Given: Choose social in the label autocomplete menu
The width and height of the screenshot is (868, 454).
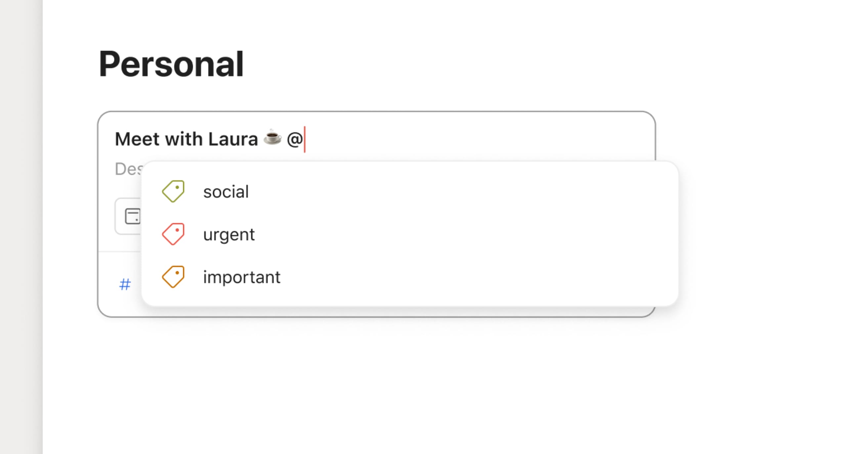Looking at the screenshot, I should tap(226, 191).
